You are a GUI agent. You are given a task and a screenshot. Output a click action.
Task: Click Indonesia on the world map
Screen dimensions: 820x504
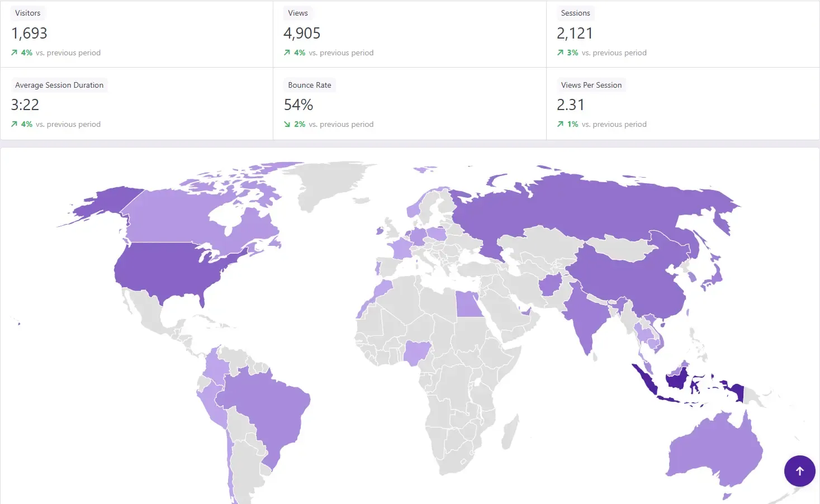click(676, 382)
